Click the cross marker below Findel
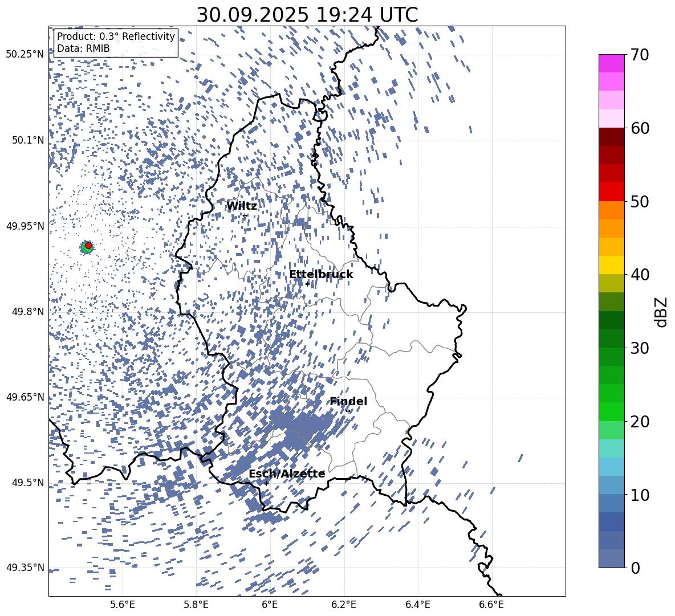Screen dimensions: 675x616 tap(348, 411)
